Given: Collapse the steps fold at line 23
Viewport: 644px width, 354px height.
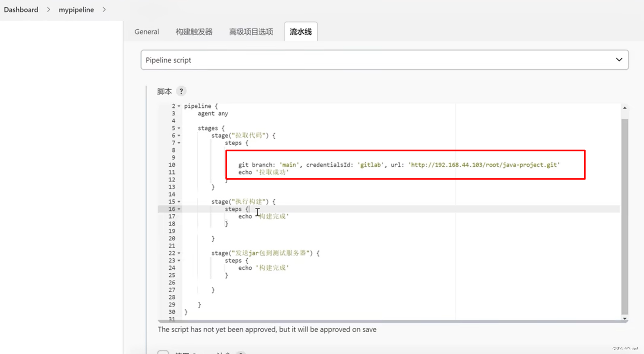Looking at the screenshot, I should [179, 260].
